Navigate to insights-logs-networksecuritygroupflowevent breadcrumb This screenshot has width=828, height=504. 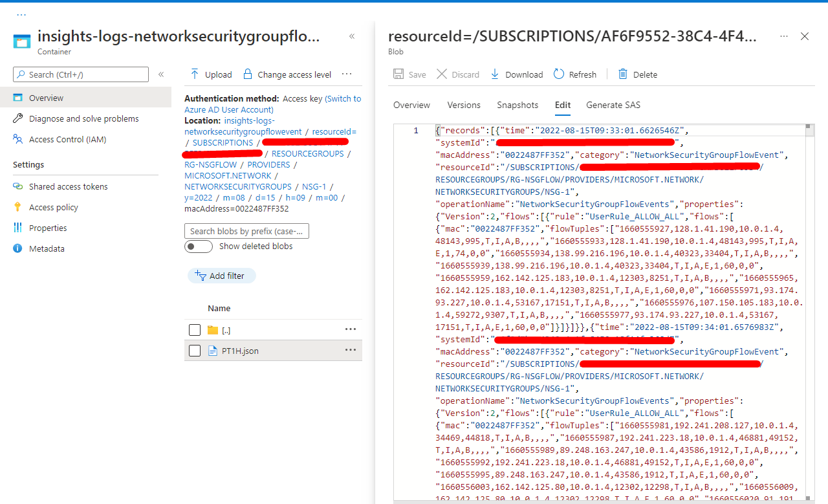click(x=243, y=126)
